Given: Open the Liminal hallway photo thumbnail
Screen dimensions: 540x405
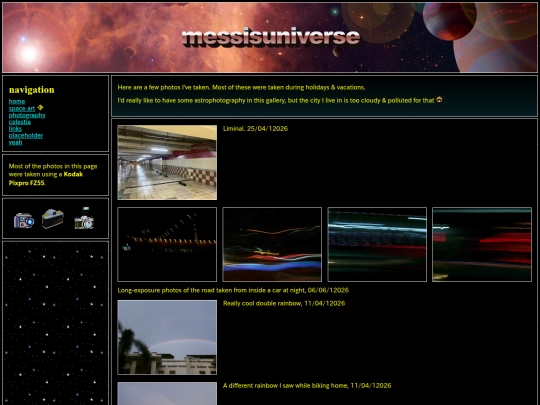Looking at the screenshot, I should (167, 162).
